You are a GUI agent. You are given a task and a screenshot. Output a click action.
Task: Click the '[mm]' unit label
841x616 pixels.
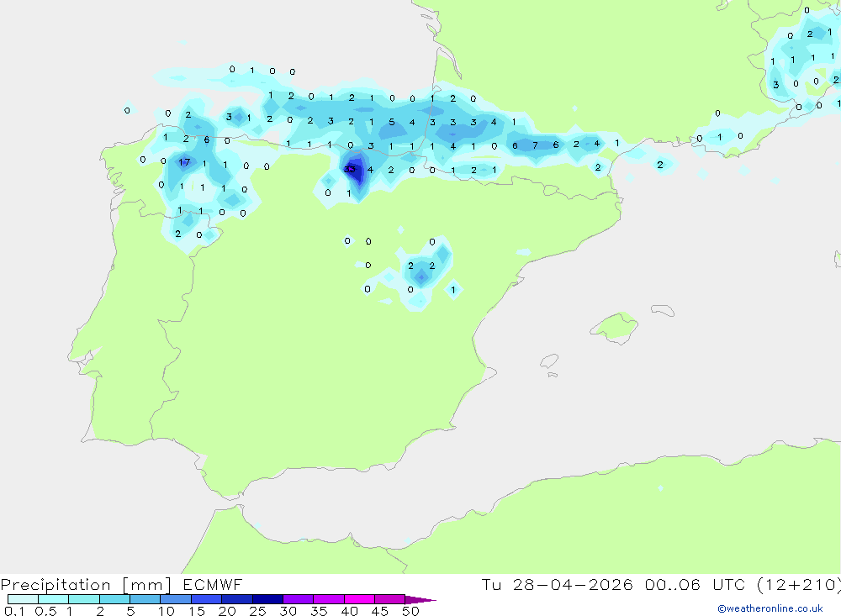(147, 585)
